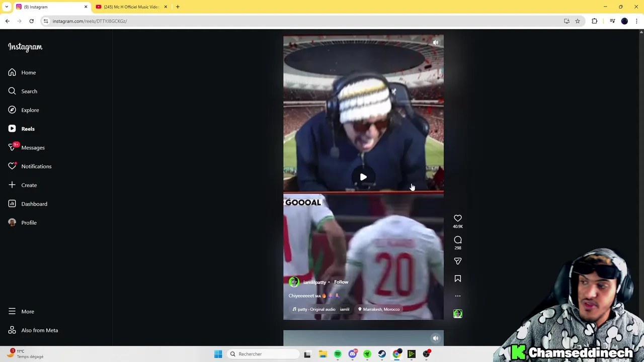Open media controls icon in toolbar

pos(612,21)
